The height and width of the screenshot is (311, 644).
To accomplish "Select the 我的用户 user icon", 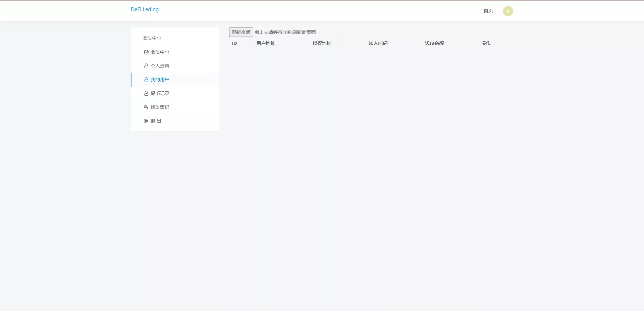I will click(146, 80).
